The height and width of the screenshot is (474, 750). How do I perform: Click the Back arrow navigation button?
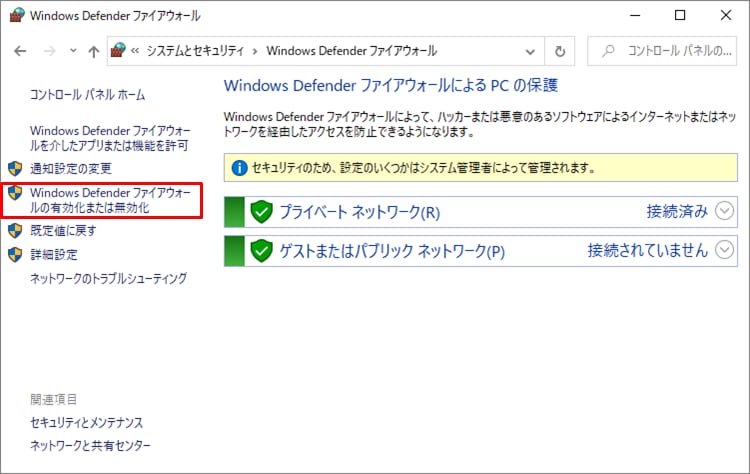point(20,51)
